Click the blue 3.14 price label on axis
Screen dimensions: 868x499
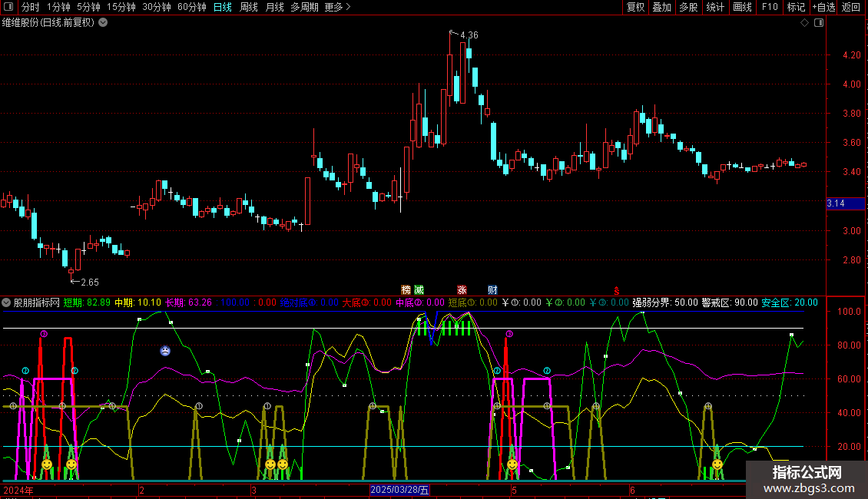tap(835, 203)
